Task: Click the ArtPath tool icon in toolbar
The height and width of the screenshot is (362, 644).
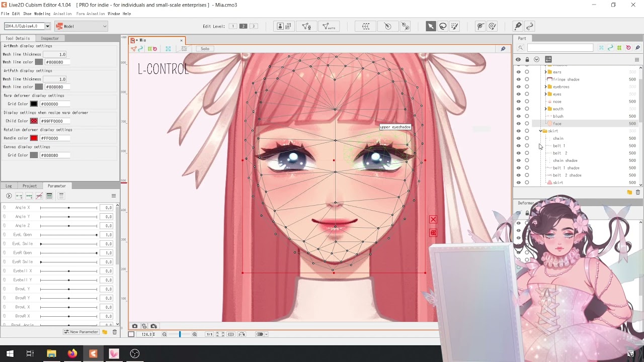Action: 529,26
